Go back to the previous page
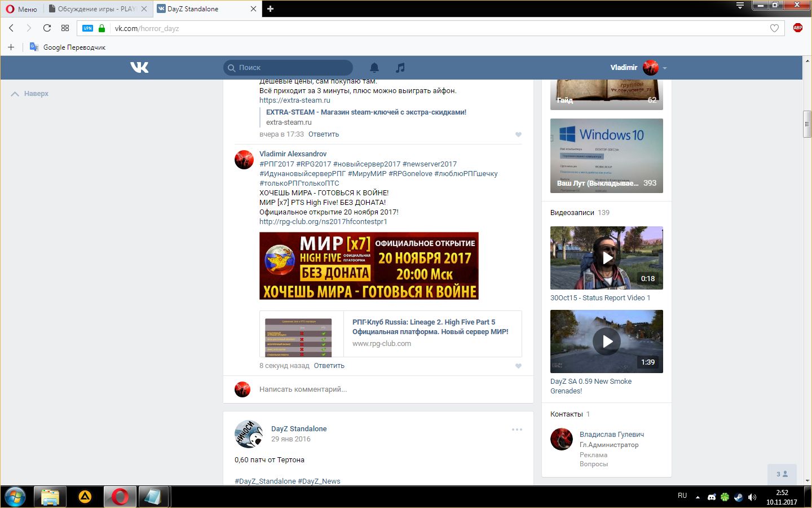This screenshot has height=508, width=812. [x=11, y=28]
